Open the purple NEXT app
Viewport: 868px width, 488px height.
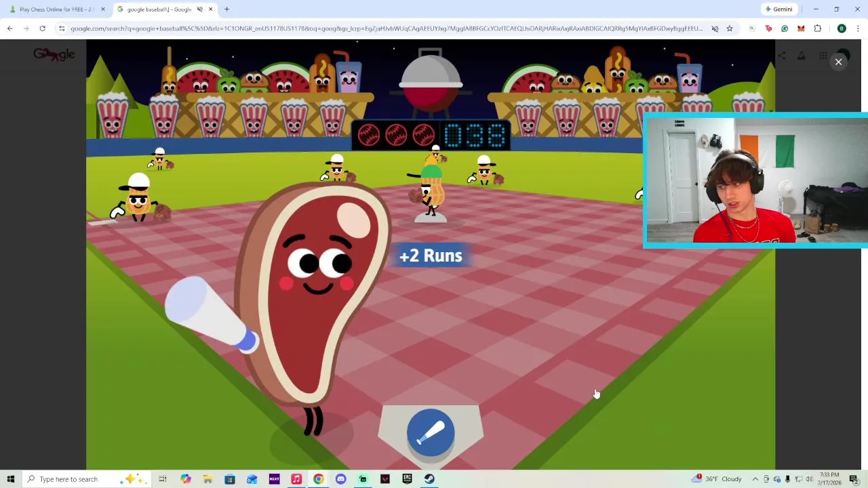(274, 479)
